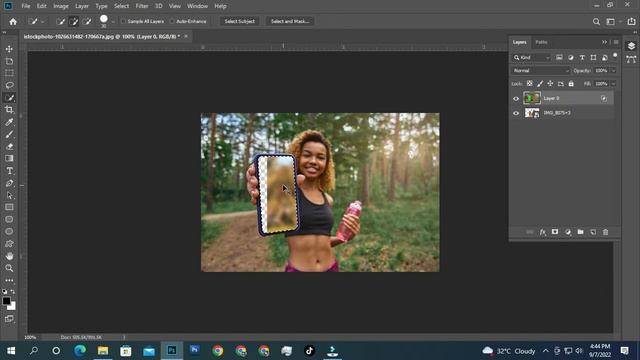The width and height of the screenshot is (640, 360).
Task: Open the foreground color swatch
Action: (6, 301)
